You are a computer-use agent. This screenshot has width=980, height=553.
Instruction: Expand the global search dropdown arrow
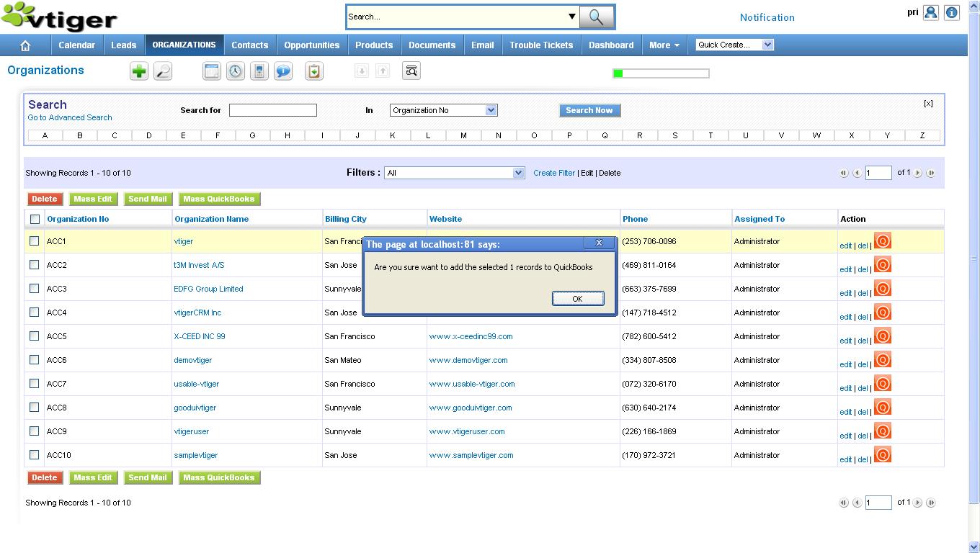(571, 17)
